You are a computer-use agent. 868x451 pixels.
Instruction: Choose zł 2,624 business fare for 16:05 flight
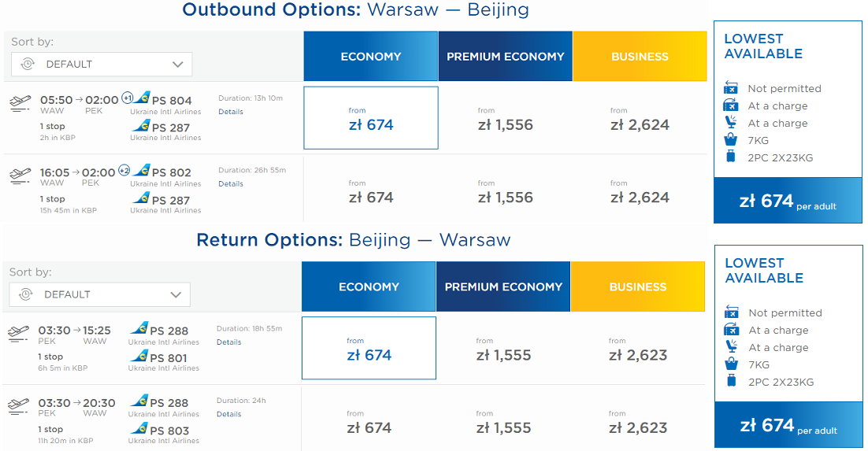[640, 191]
